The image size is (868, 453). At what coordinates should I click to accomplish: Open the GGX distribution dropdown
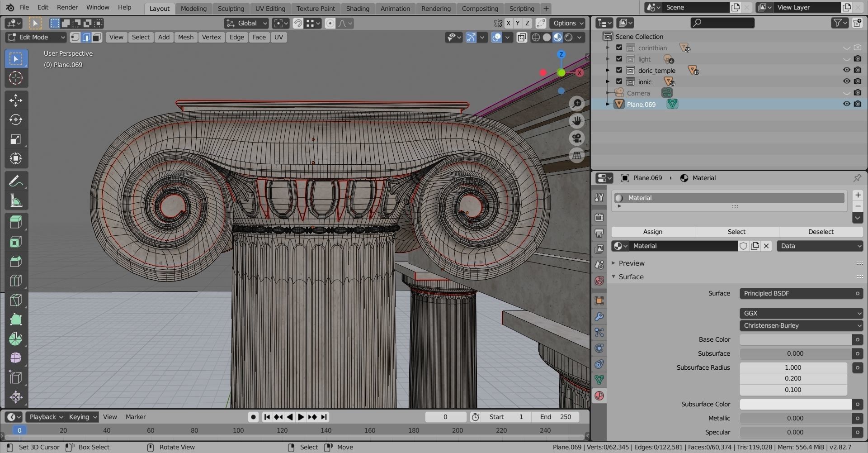click(x=801, y=313)
